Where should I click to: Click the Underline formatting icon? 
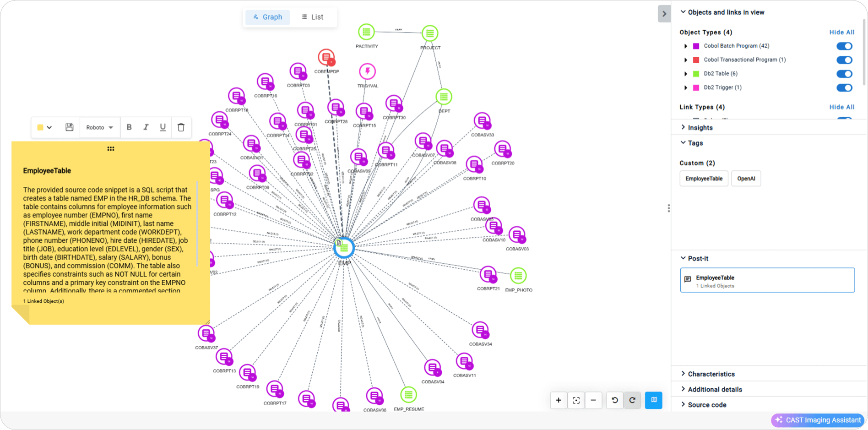(163, 127)
